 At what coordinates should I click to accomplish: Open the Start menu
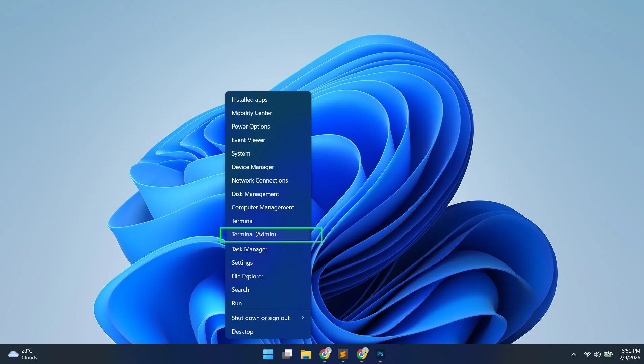(268, 354)
